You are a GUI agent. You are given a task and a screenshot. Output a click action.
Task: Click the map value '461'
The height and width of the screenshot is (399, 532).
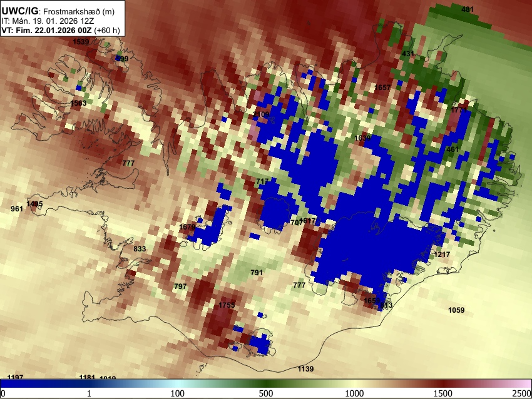pos(453,149)
